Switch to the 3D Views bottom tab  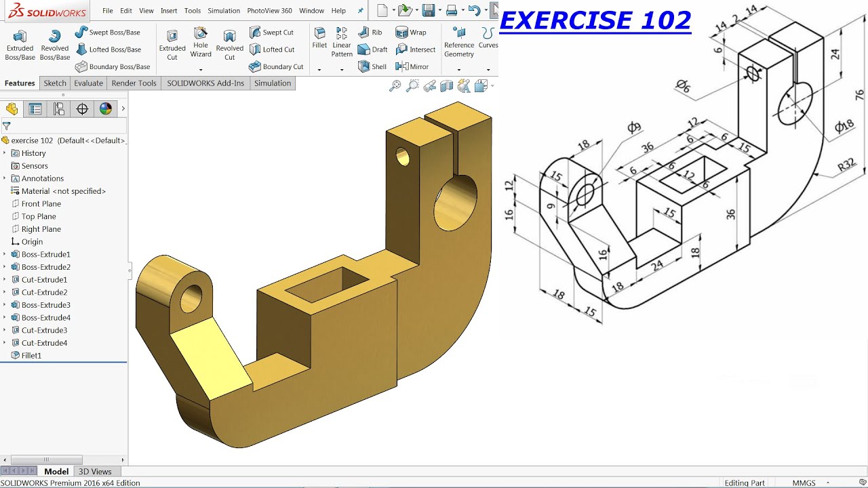coord(95,472)
